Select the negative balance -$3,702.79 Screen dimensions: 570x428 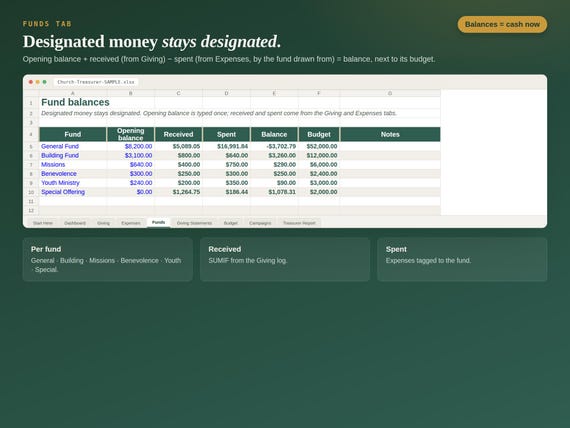(x=274, y=146)
